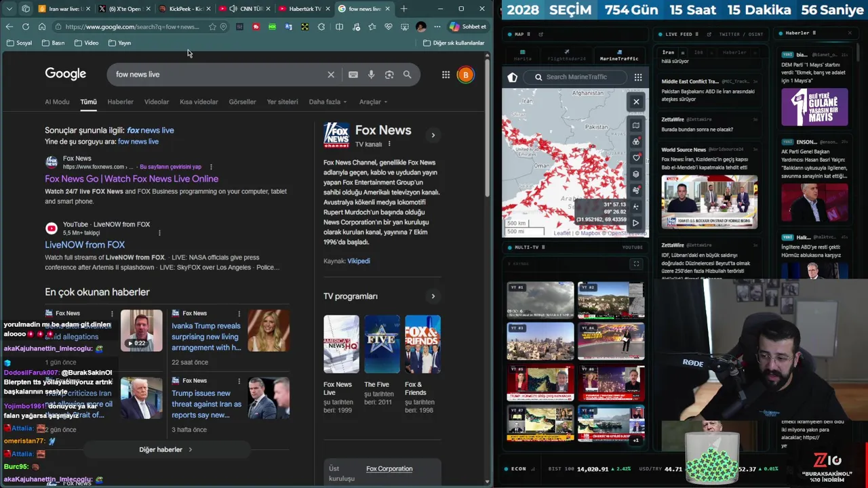Open the Google on-screen keyboard icon
This screenshot has height=488, width=868.
point(353,75)
